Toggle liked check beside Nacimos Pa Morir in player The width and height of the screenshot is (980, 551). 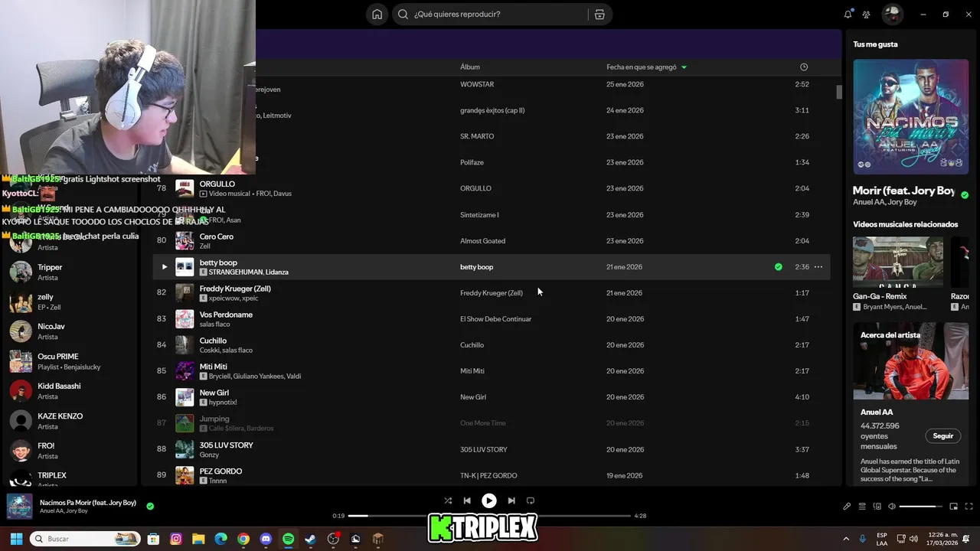[150, 506]
